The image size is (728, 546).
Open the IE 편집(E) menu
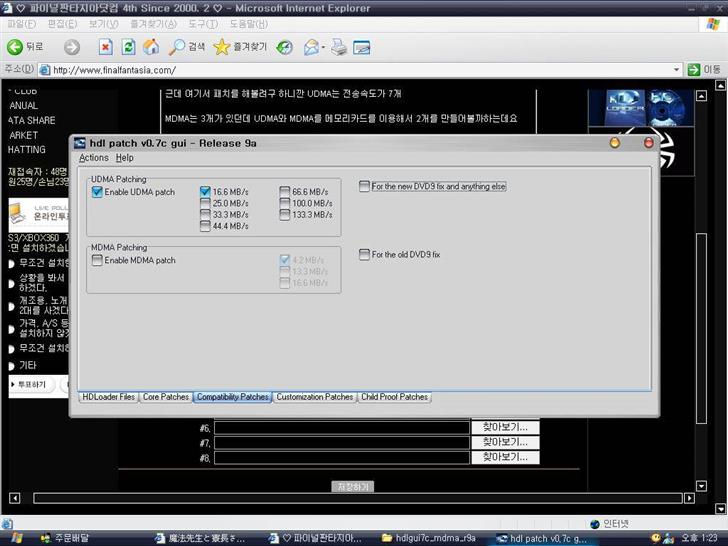click(62, 24)
